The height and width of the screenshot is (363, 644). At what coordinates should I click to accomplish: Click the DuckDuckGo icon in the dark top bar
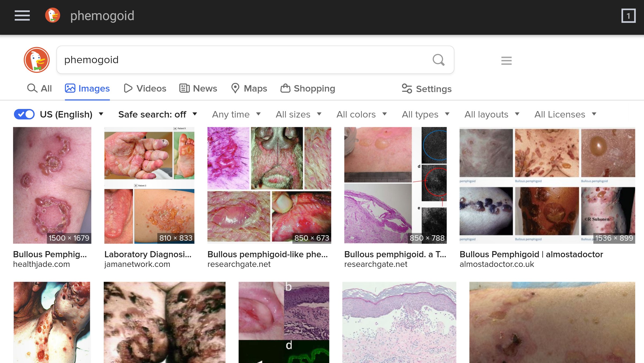[53, 15]
